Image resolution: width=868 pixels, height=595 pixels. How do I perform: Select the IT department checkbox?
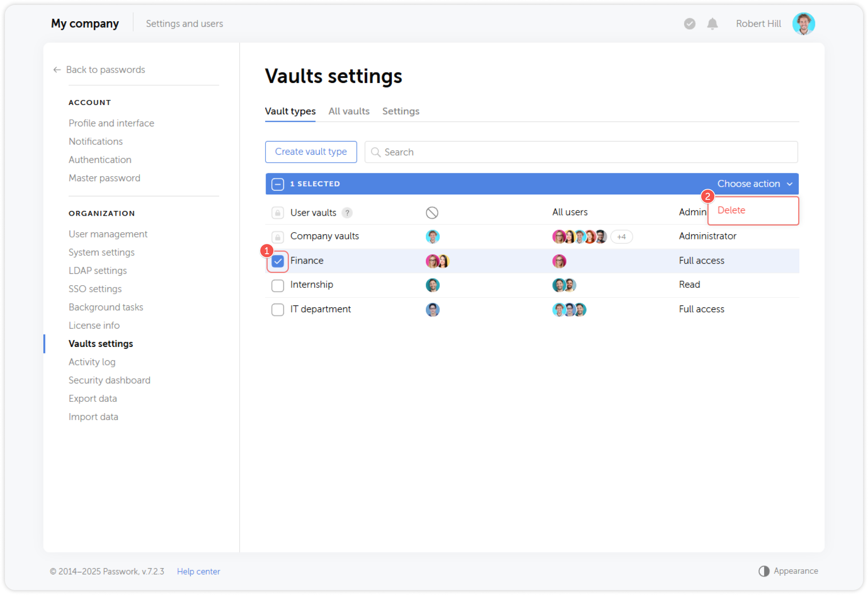click(277, 309)
